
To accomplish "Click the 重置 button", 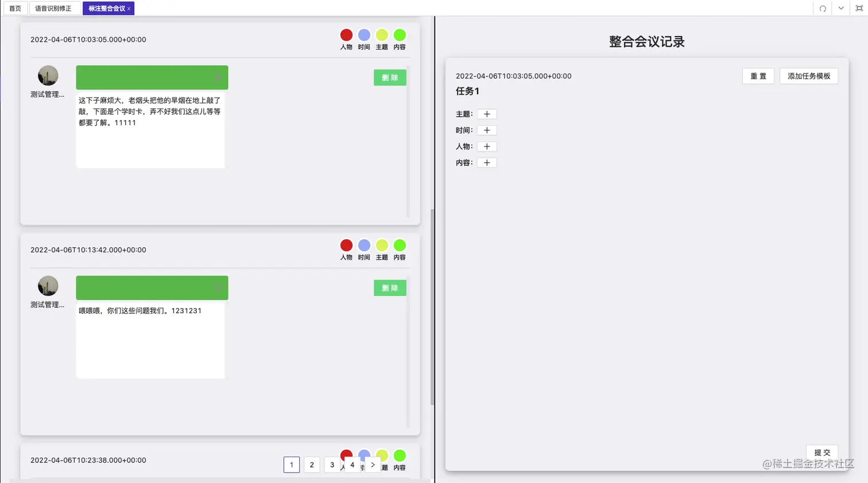I will [758, 76].
